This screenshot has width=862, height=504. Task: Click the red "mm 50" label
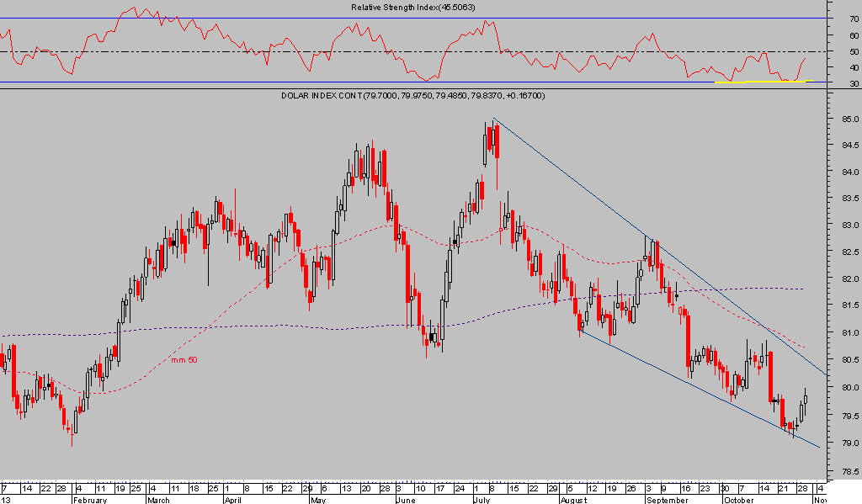(184, 360)
